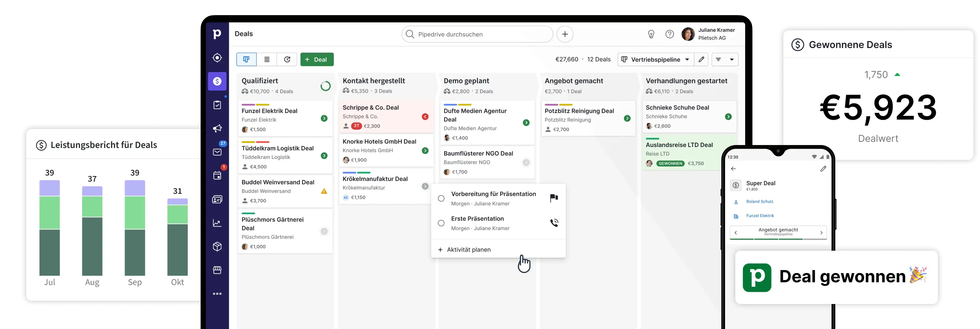Open Deals section in sidebar
This screenshot has height=329, width=980.
coord(217,82)
